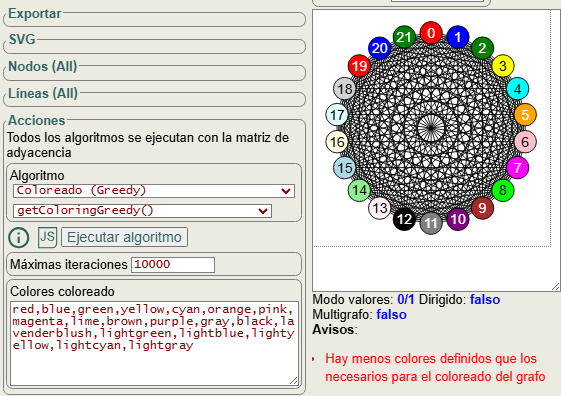Toggle the Dirigido falso value
Viewport: 561px width, 396px height.
pos(485,299)
